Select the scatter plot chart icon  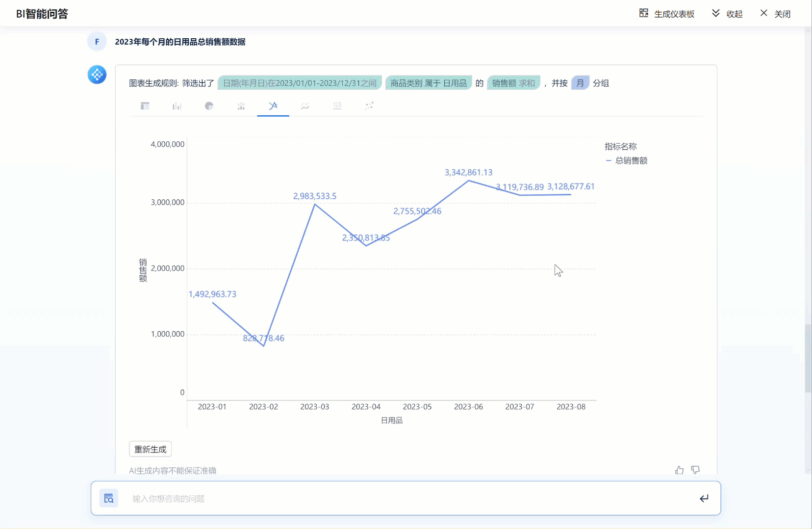(369, 106)
